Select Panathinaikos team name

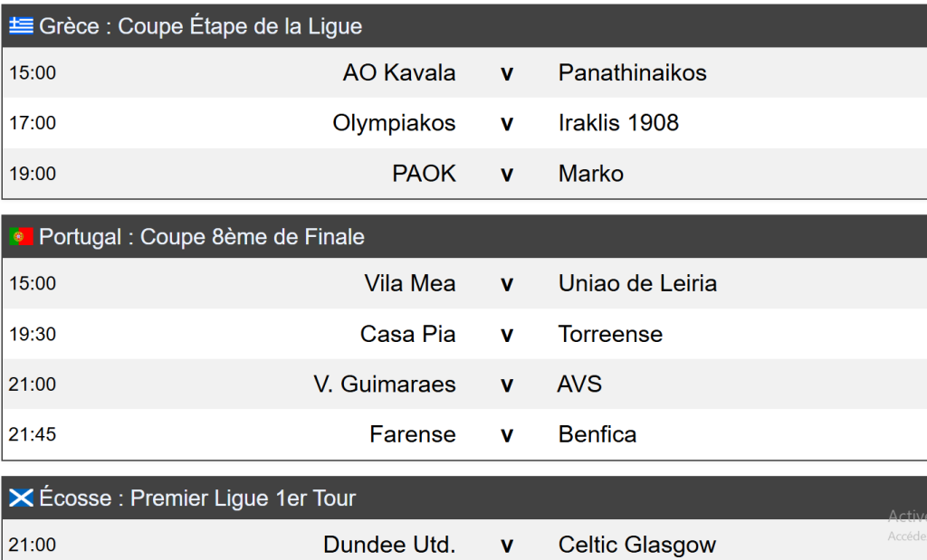point(632,73)
